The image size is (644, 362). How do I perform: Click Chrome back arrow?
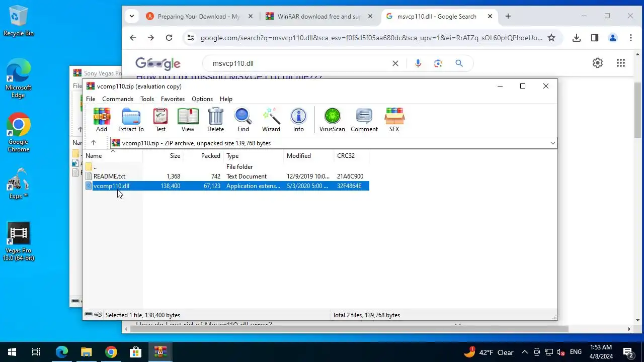tap(133, 38)
